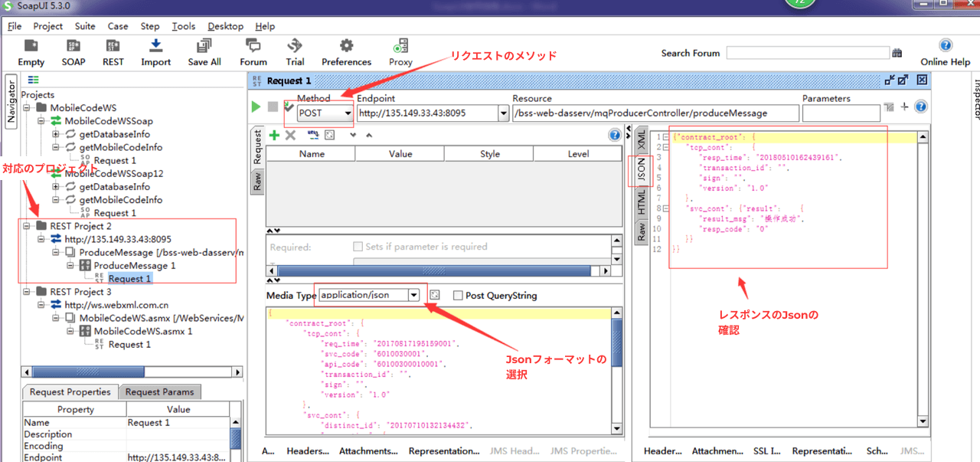Click the Search Forum input field
Screen dimensions: 980x462
pos(808,53)
